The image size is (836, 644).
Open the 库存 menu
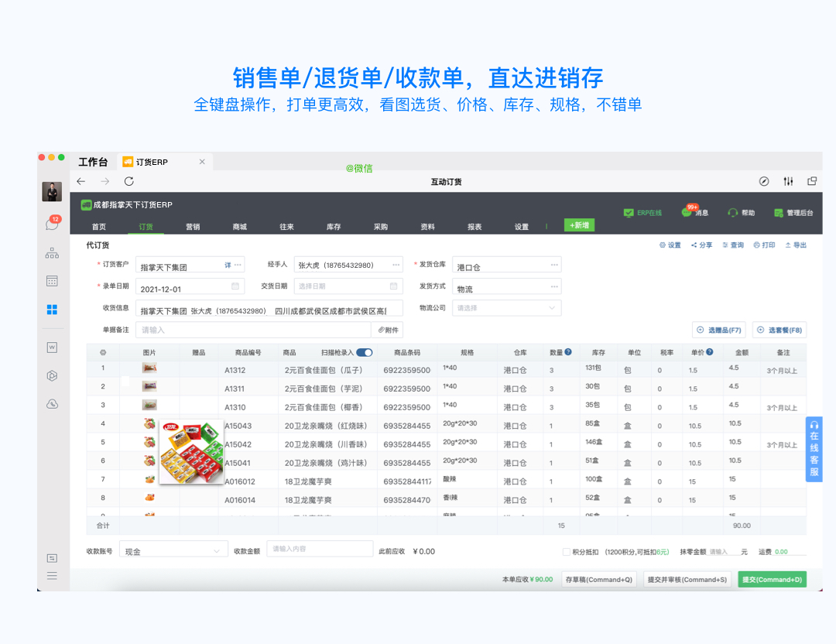[334, 227]
